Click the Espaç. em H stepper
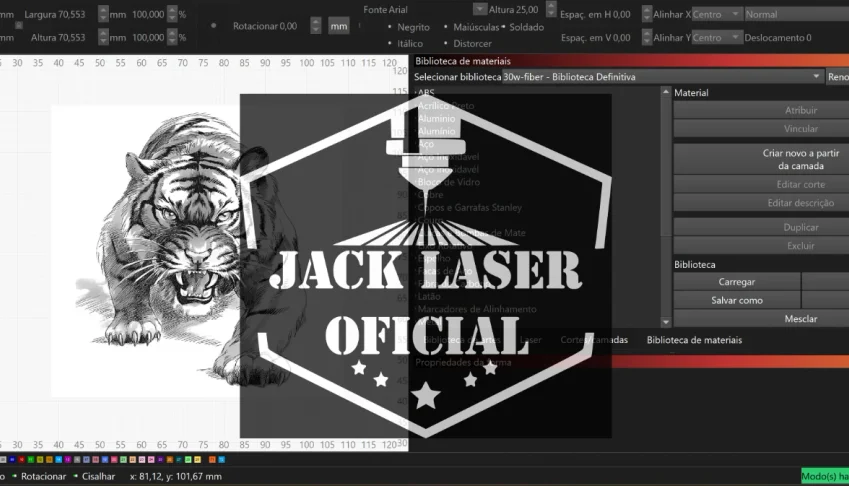Screen dimensions: 849x486 (x=646, y=14)
